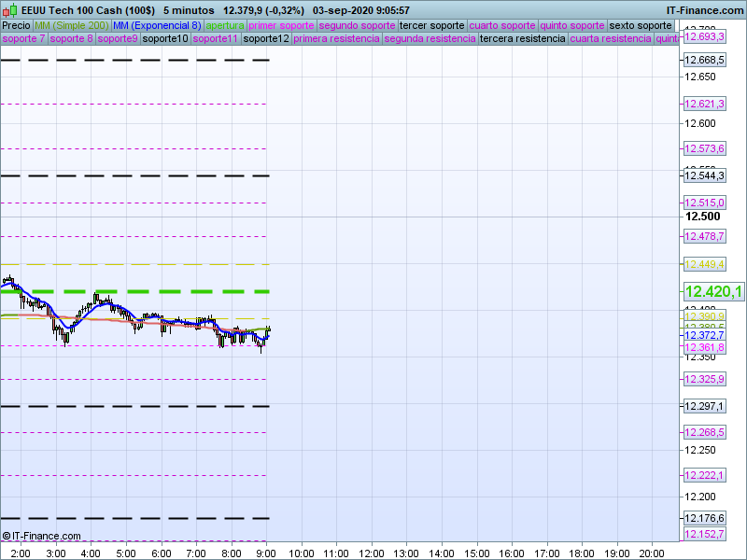Click the soporte12 indicator label
Image resolution: width=747 pixels, height=560 pixels.
point(266,39)
